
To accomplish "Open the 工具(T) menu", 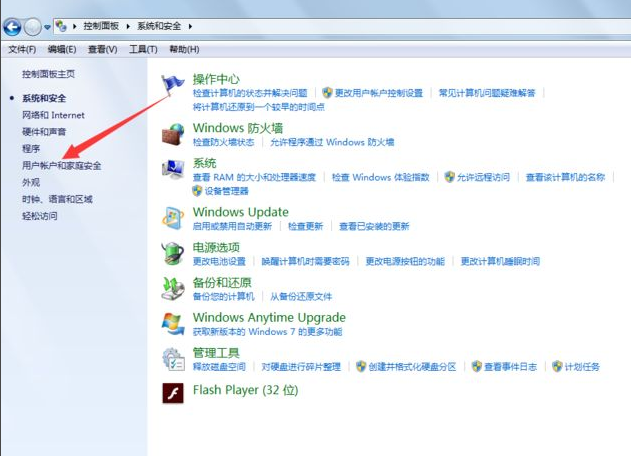I will point(144,49).
